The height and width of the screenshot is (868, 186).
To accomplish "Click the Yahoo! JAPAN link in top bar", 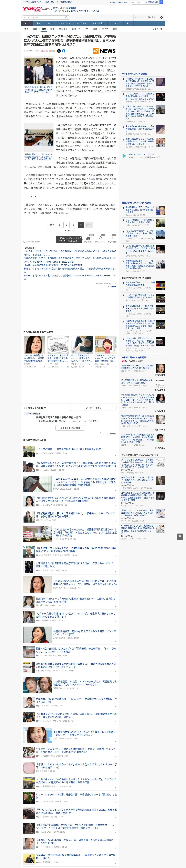I will tap(116, 2).
